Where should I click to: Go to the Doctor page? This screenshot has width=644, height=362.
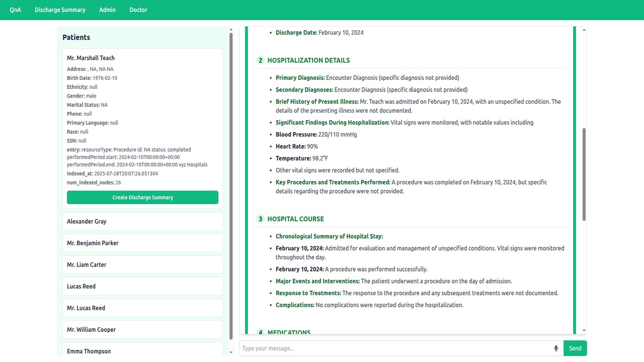pos(138,10)
